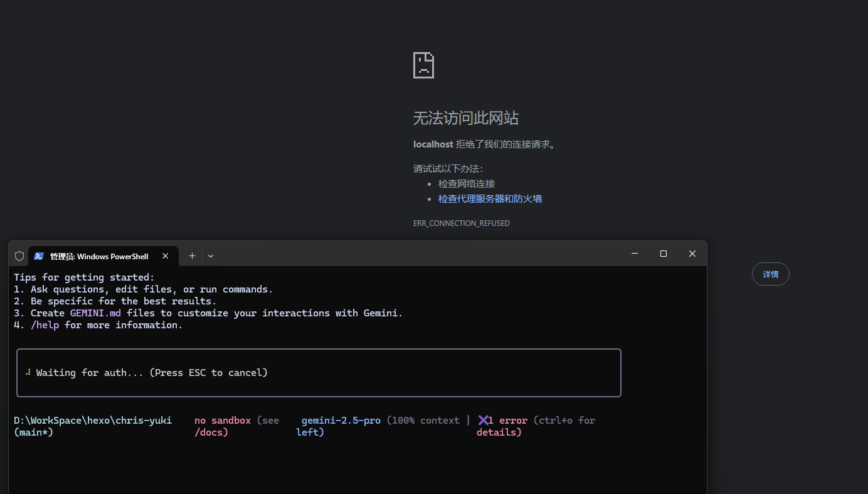
Task: Click the PowerShell icon on the terminal tab
Action: coord(39,255)
